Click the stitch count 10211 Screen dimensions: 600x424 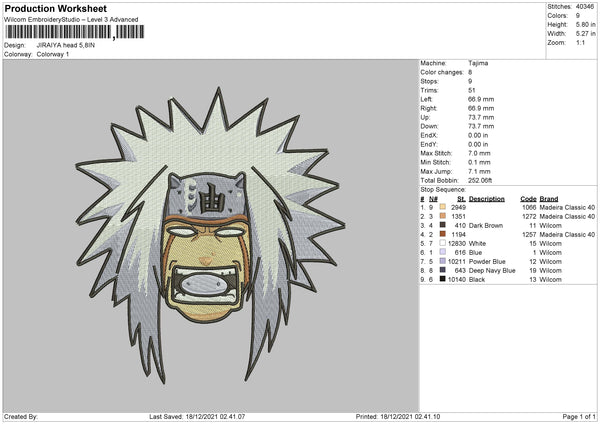[x=457, y=261]
